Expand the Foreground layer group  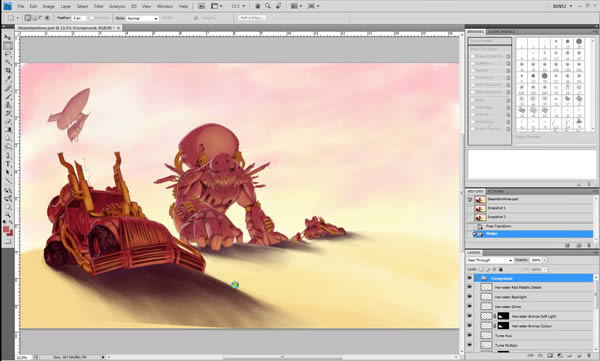click(x=477, y=278)
